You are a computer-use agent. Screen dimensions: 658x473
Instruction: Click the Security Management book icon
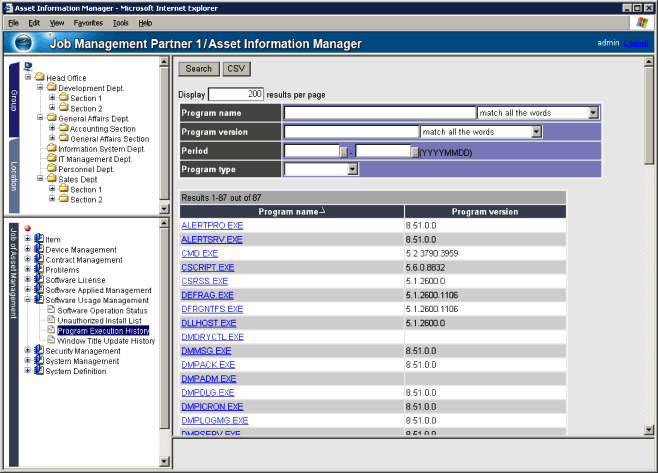click(x=39, y=351)
